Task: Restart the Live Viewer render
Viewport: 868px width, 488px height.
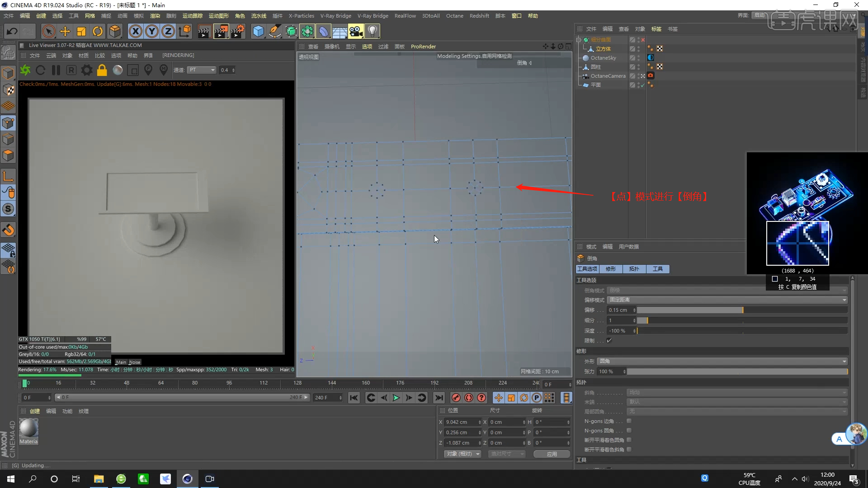Action: coord(40,70)
